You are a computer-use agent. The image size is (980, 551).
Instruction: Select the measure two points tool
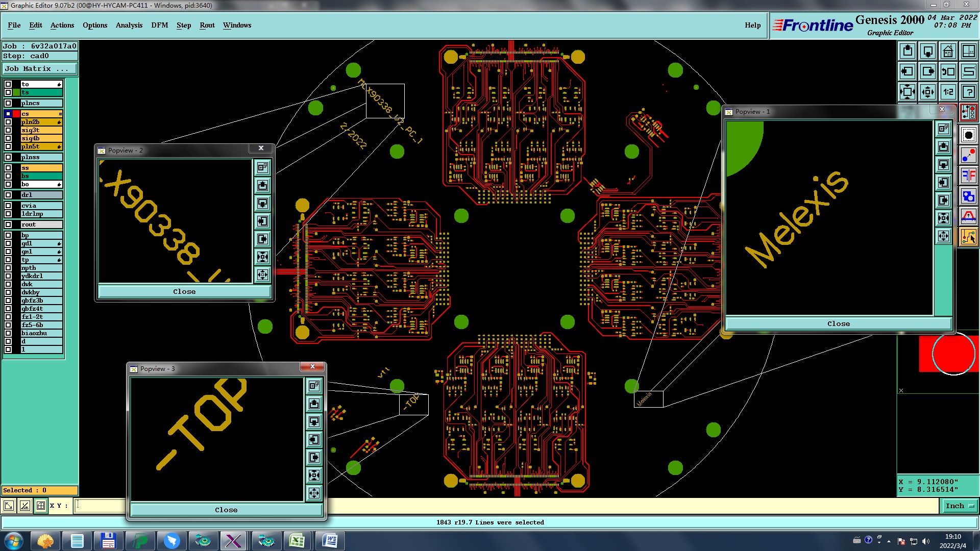[x=968, y=155]
